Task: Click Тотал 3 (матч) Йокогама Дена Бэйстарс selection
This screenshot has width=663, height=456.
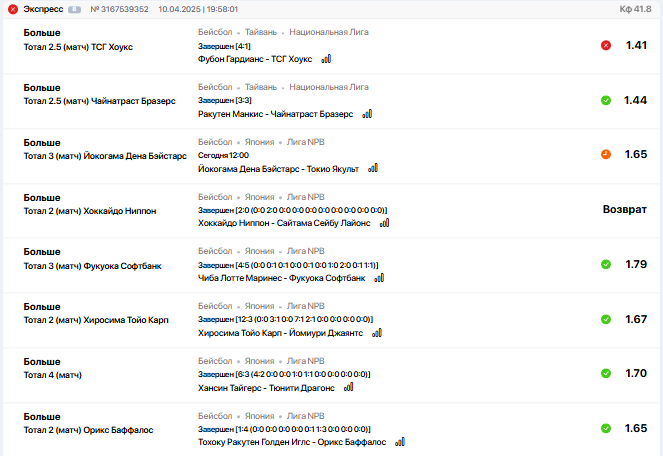Action: (x=105, y=156)
